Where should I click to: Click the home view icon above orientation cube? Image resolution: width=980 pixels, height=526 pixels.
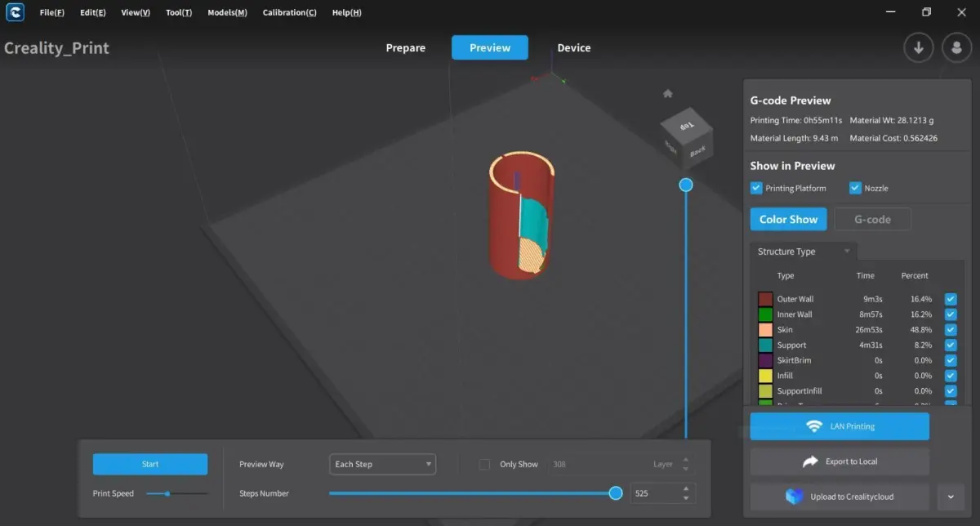(668, 94)
